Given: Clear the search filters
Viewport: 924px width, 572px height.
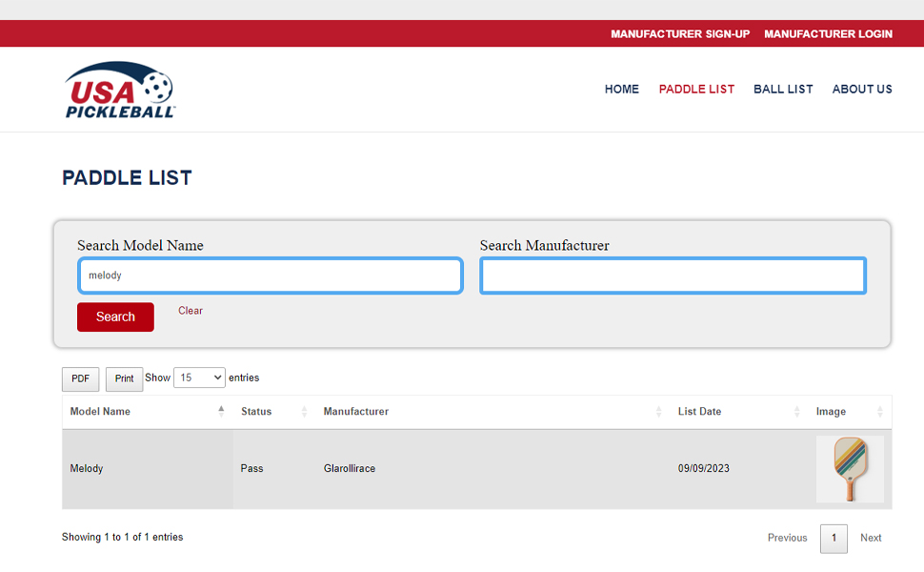Looking at the screenshot, I should coord(191,311).
